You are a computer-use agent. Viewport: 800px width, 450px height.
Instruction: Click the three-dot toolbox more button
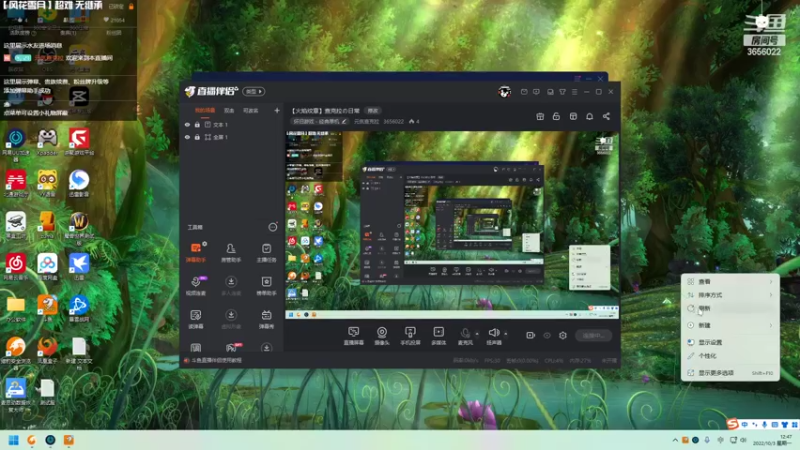click(x=273, y=227)
